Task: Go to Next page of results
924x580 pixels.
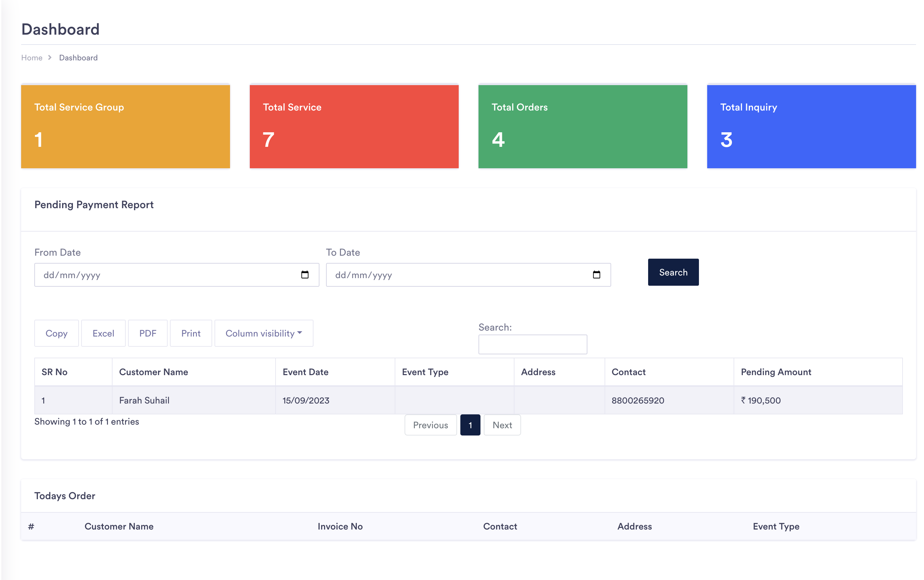Action: point(502,425)
